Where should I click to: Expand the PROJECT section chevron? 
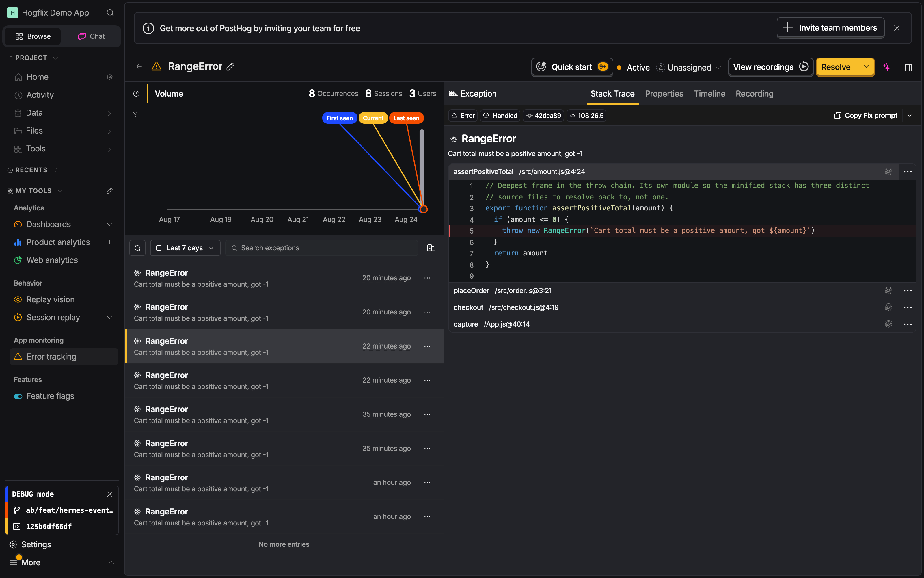pyautogui.click(x=55, y=58)
